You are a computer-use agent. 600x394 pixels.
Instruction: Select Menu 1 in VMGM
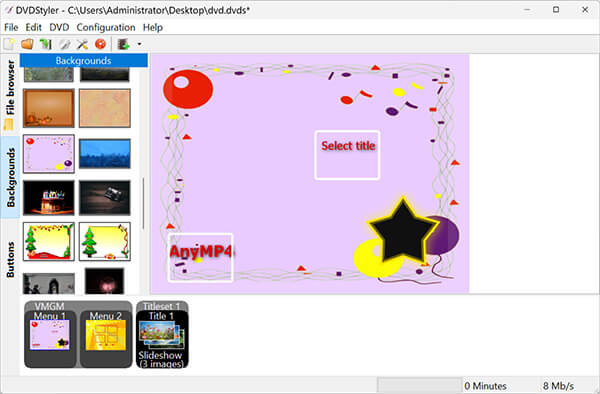(x=50, y=339)
